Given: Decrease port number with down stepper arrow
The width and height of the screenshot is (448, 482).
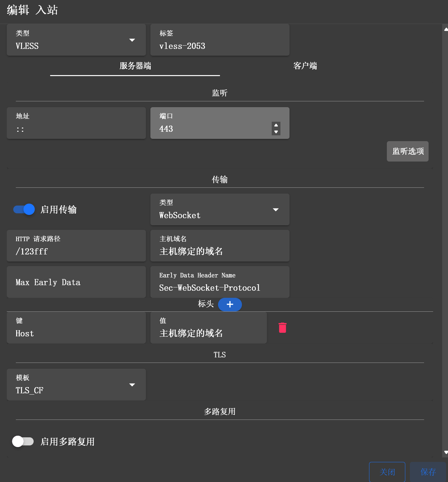Looking at the screenshot, I should point(276,132).
